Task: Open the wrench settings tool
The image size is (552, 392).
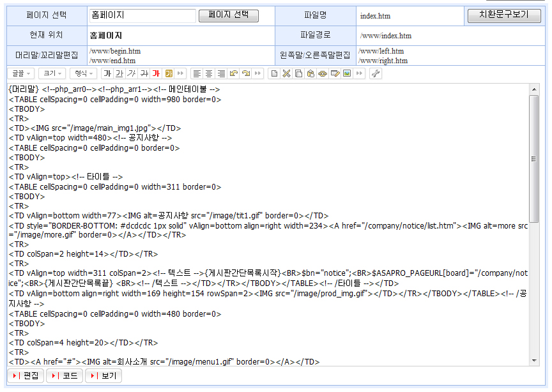Action: point(376,73)
